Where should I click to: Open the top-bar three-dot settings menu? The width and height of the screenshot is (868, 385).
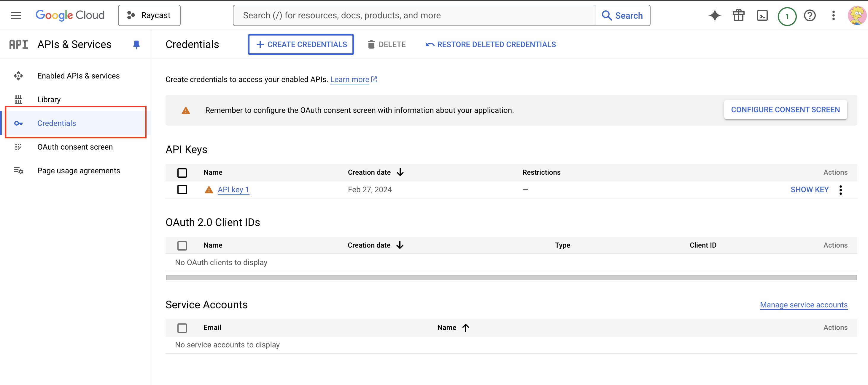click(x=833, y=15)
